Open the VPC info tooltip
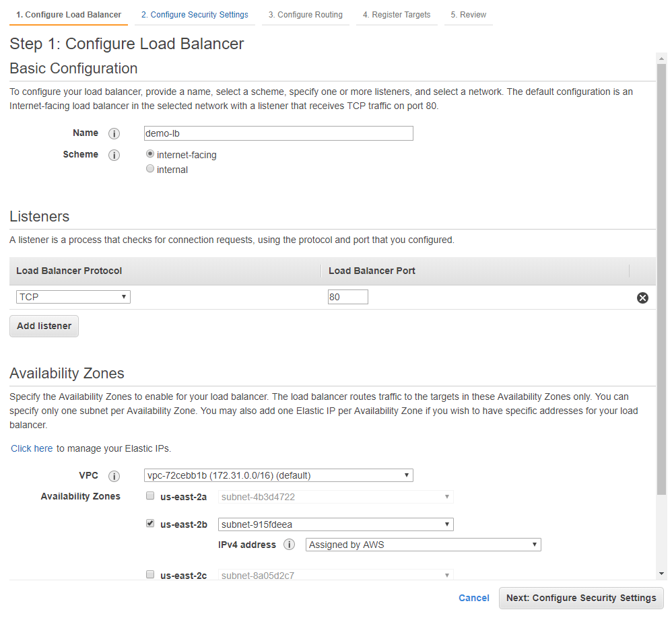The image size is (672, 618). pos(114,476)
